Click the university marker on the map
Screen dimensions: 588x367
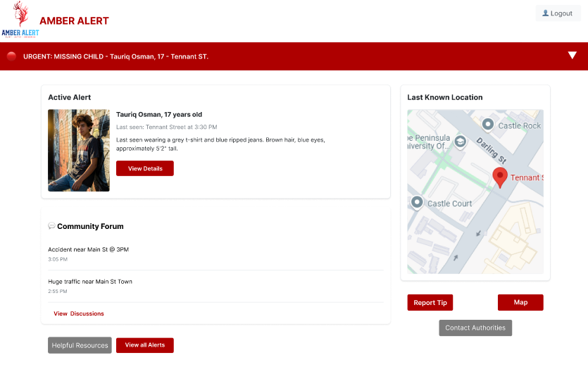(x=460, y=142)
